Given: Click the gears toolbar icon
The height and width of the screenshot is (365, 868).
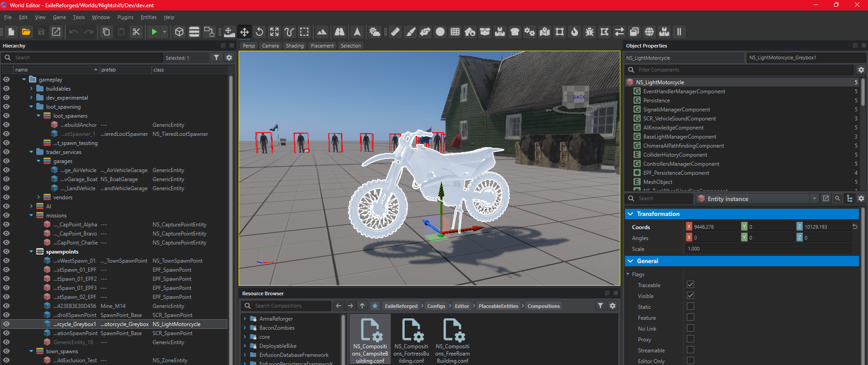Looking at the screenshot, I should (530, 32).
